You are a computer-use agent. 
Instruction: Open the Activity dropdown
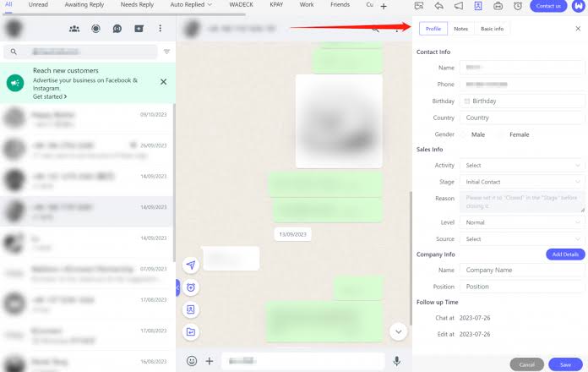[522, 165]
